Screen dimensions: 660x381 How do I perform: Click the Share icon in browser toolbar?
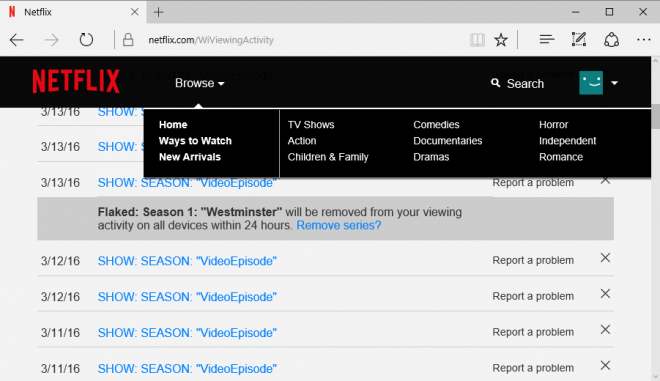tap(612, 40)
